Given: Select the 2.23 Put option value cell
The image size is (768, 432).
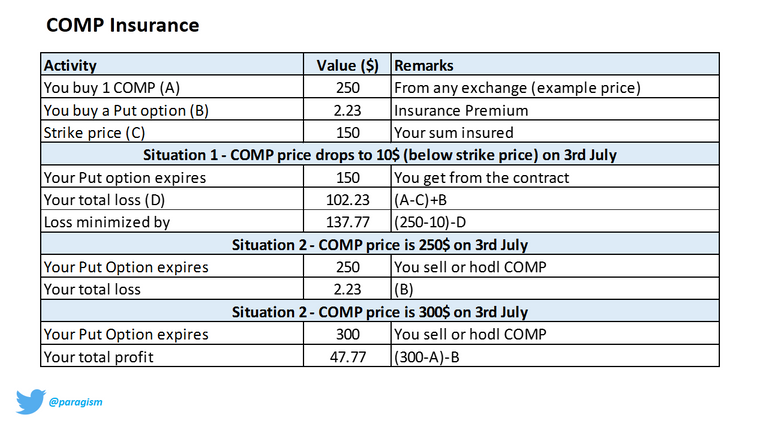Looking at the screenshot, I should [347, 110].
